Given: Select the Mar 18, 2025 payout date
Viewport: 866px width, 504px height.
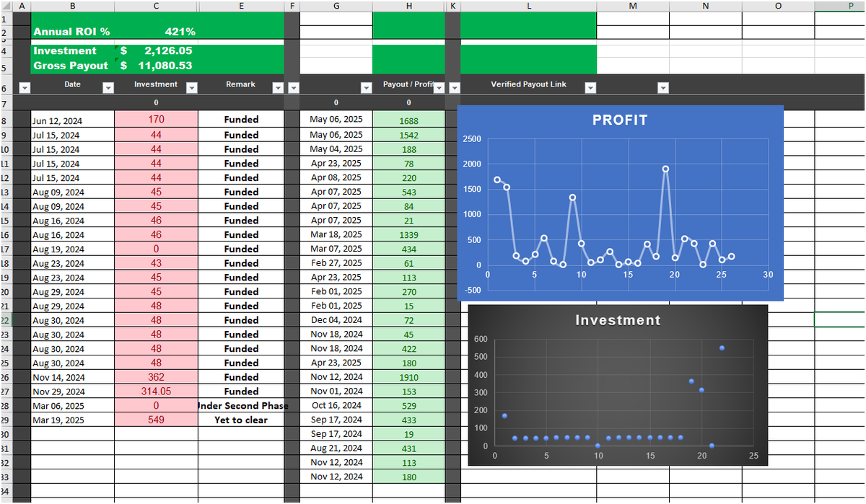Looking at the screenshot, I should [336, 234].
